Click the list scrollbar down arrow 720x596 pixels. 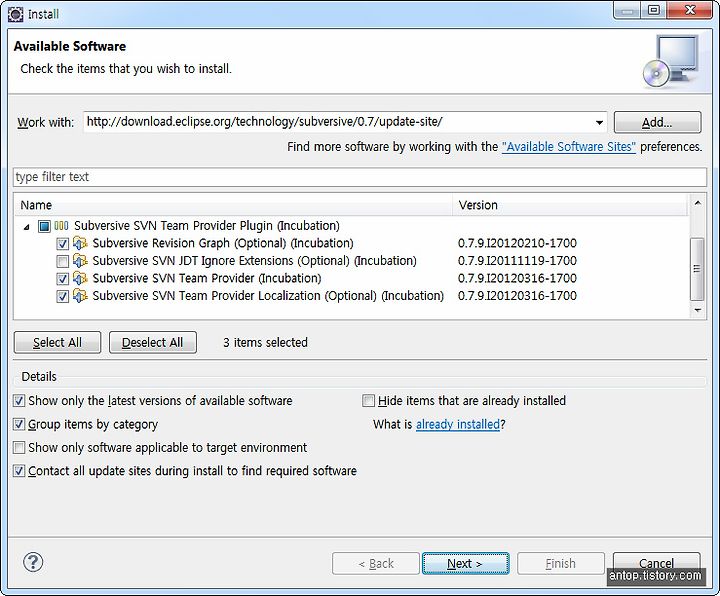[698, 310]
